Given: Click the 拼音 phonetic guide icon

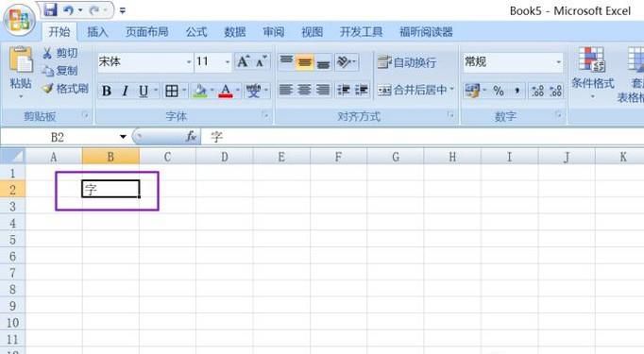Looking at the screenshot, I should click(253, 91).
